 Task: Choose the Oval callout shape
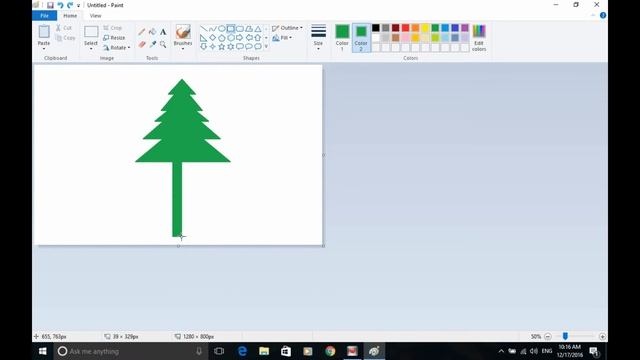click(249, 47)
